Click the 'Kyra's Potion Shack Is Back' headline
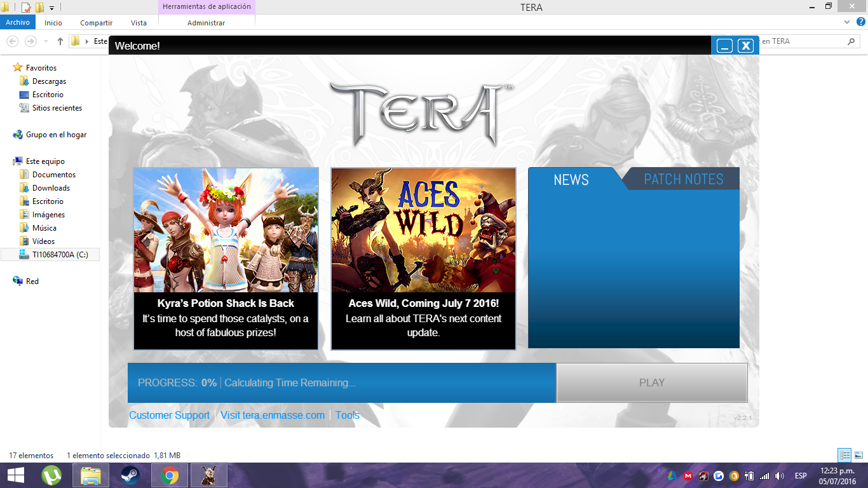 point(226,303)
